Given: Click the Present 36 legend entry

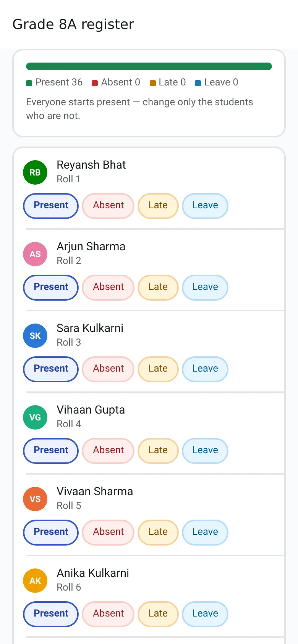Looking at the screenshot, I should click(x=54, y=82).
